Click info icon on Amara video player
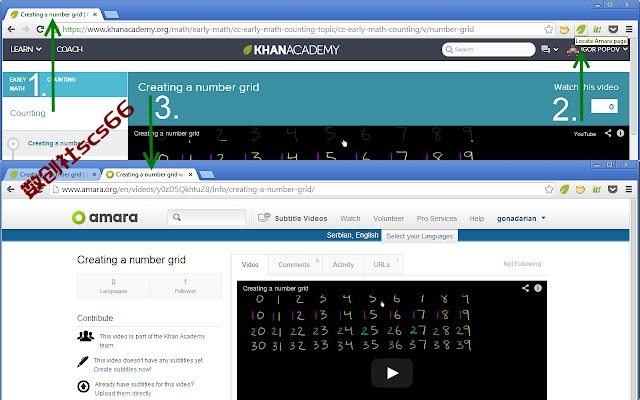 pyautogui.click(x=538, y=288)
